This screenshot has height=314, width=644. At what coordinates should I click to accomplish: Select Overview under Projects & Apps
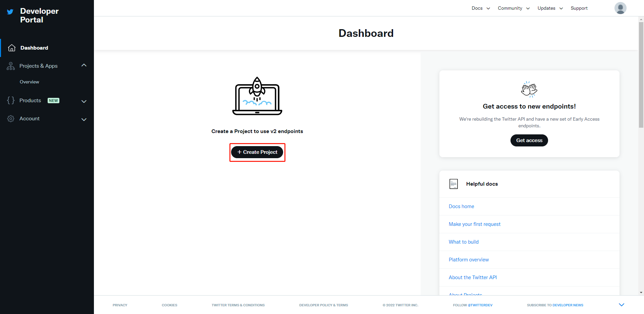click(30, 82)
